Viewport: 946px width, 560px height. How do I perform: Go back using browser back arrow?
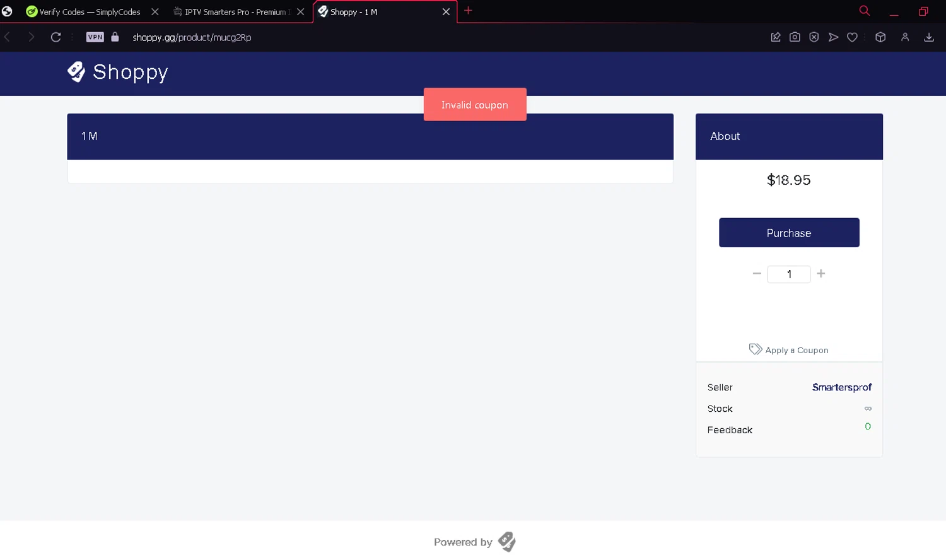(8, 37)
